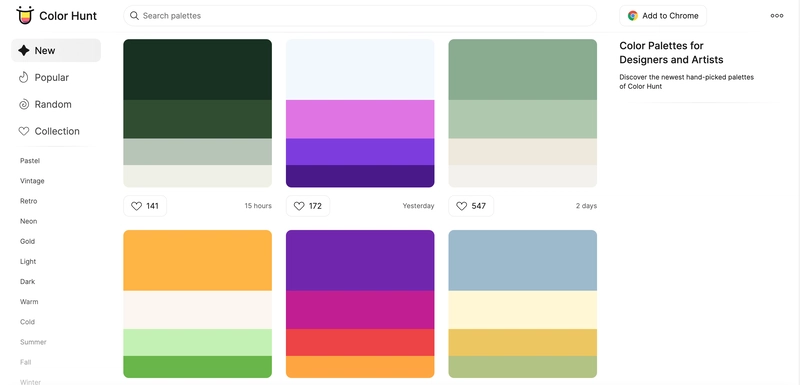800x385 pixels.
Task: Filter by Neon tag
Action: [x=29, y=221]
